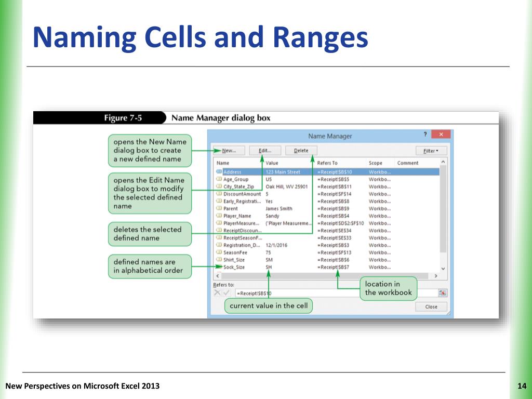Image resolution: width=532 pixels, height=399 pixels.
Task: Click the name icon beside Shirt_Size
Action: (x=219, y=260)
